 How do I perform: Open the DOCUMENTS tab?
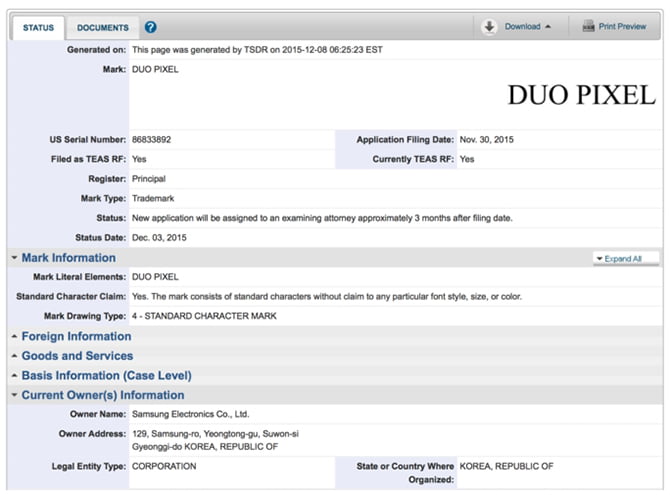[x=103, y=28]
